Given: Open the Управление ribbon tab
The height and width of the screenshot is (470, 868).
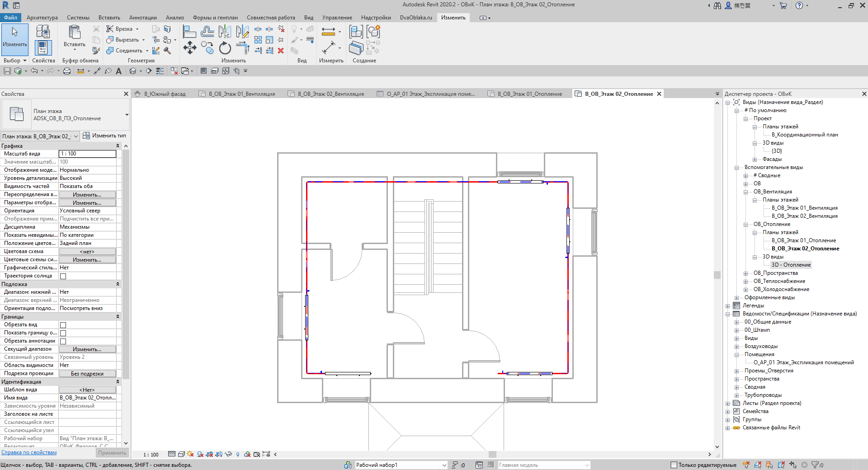Looking at the screenshot, I should tap(337, 18).
